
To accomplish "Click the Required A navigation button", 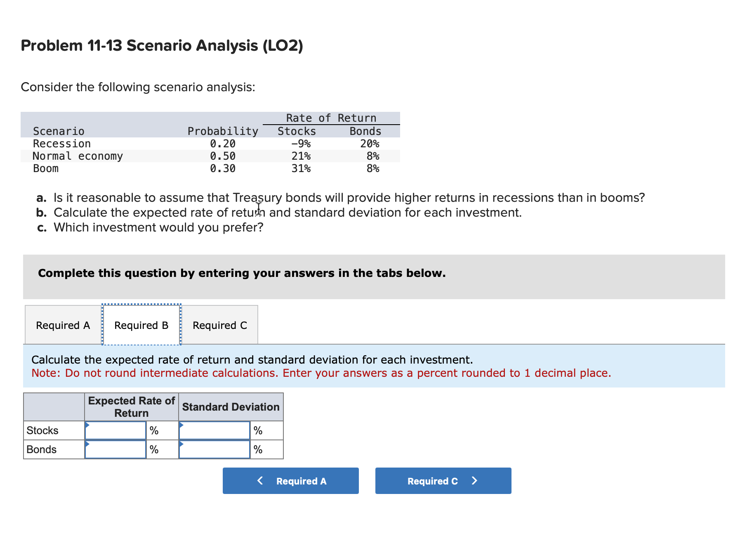I will pyautogui.click(x=290, y=480).
